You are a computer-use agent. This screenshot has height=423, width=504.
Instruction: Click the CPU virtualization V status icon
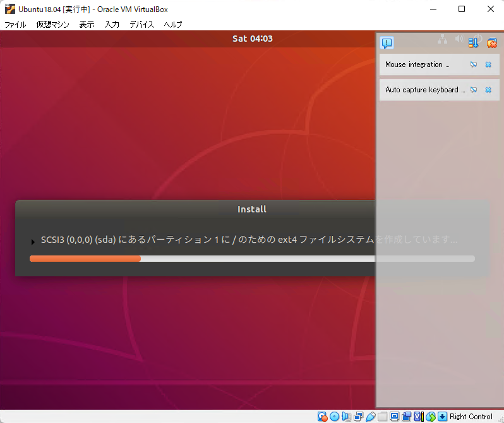click(x=419, y=417)
